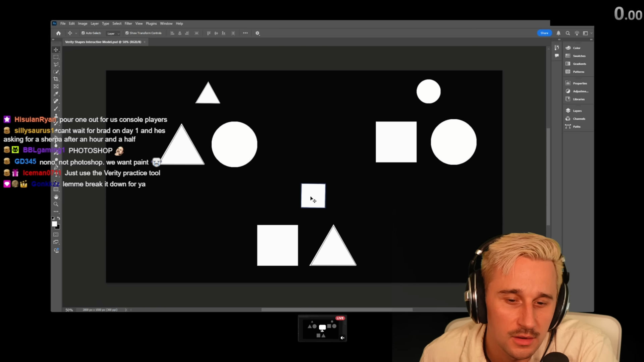
Task: Select the Hand tool
Action: [x=56, y=197]
